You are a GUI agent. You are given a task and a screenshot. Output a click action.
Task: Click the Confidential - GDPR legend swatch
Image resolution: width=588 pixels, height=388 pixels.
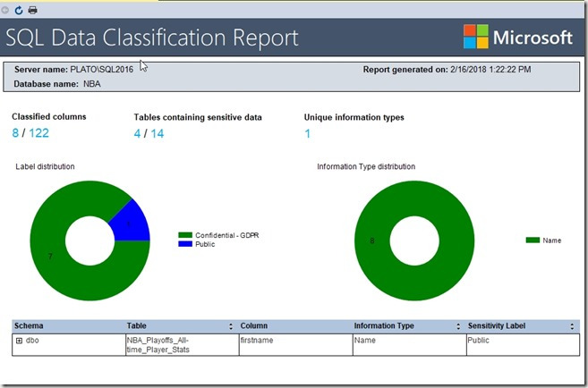[185, 235]
